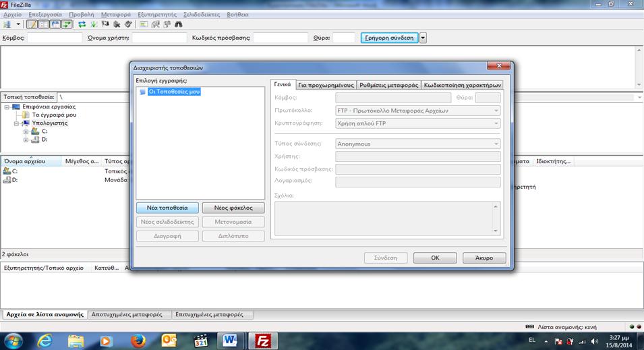
Task: Click the Άκυρο button
Action: (484, 258)
